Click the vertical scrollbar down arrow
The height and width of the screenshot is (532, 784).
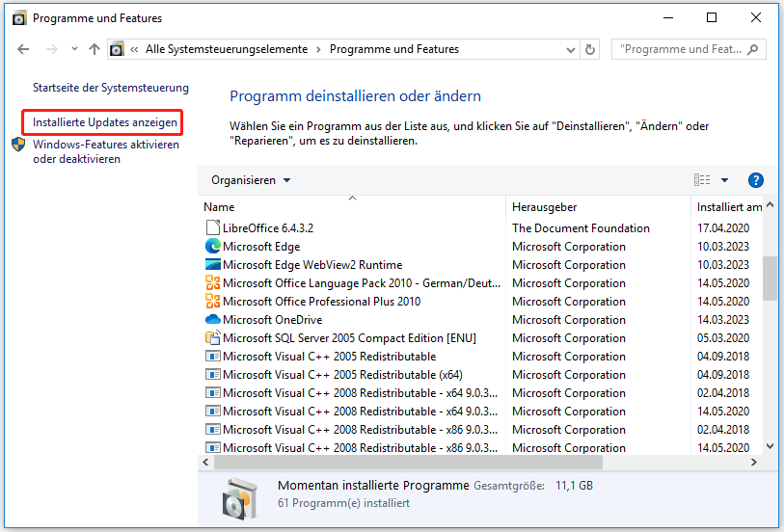[770, 445]
